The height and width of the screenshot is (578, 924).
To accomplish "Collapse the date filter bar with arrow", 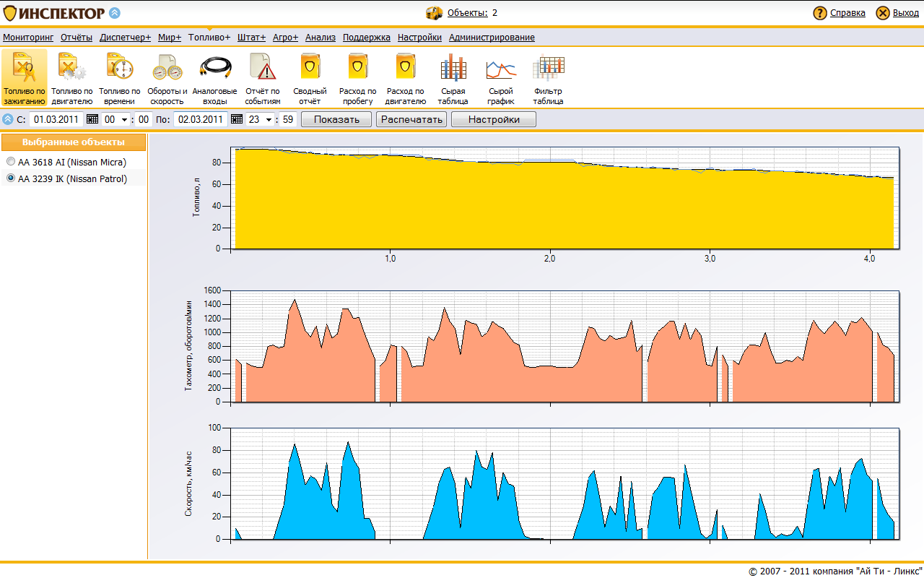I will click(x=8, y=119).
